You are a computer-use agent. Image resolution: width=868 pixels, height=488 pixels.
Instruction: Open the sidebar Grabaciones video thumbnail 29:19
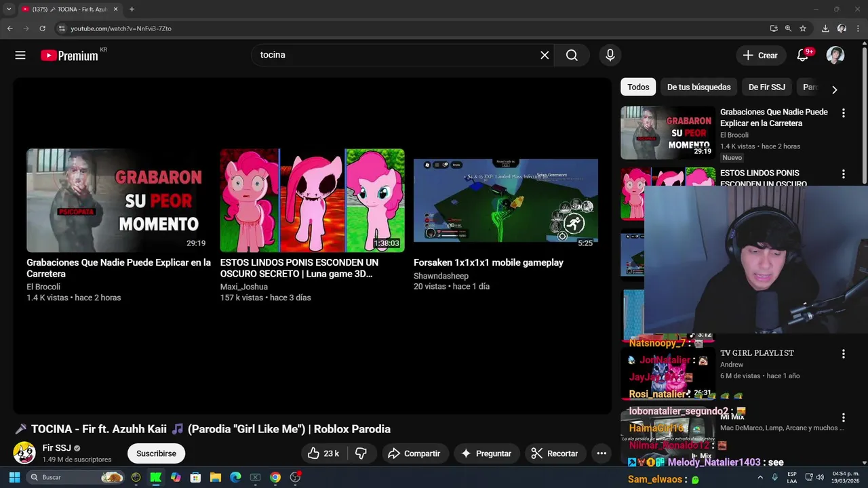pyautogui.click(x=668, y=133)
